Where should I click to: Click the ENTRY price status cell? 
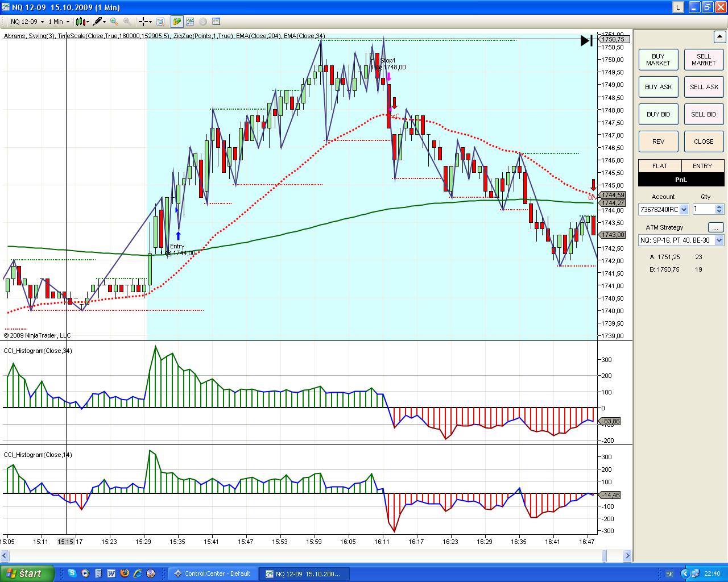pyautogui.click(x=702, y=166)
